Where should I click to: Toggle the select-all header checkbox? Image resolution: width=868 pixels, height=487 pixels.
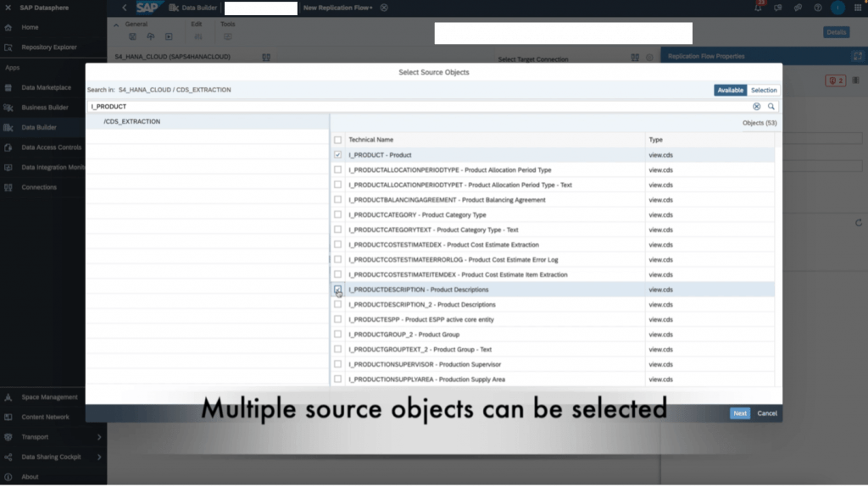tap(337, 140)
